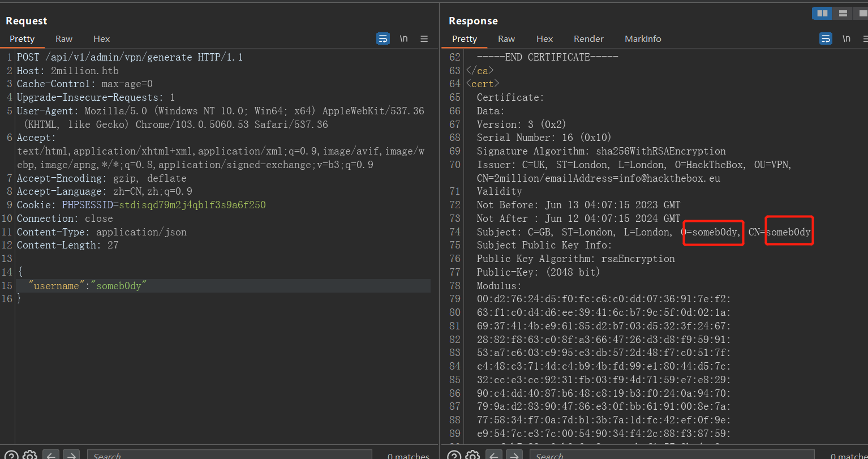Toggle word wrap in the Request panel
This screenshot has width=868, height=459.
coord(383,38)
